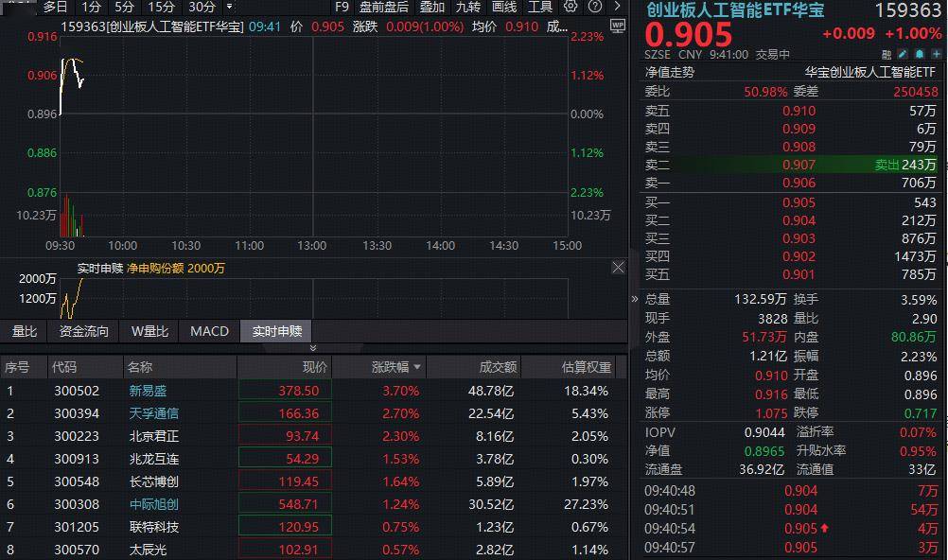The height and width of the screenshot is (560, 948).
Task: Switch to the 资金流向 tab
Action: [84, 331]
